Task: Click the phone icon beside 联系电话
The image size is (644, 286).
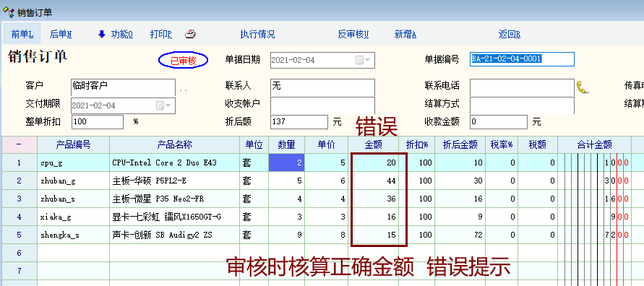Action: [x=583, y=87]
